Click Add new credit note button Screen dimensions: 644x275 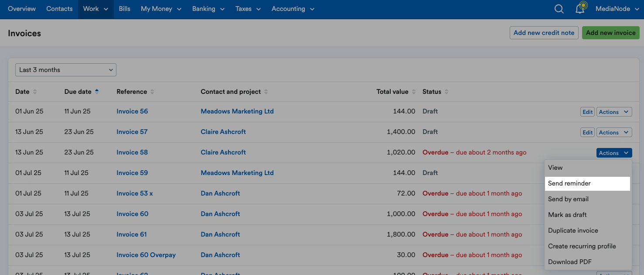pyautogui.click(x=544, y=33)
